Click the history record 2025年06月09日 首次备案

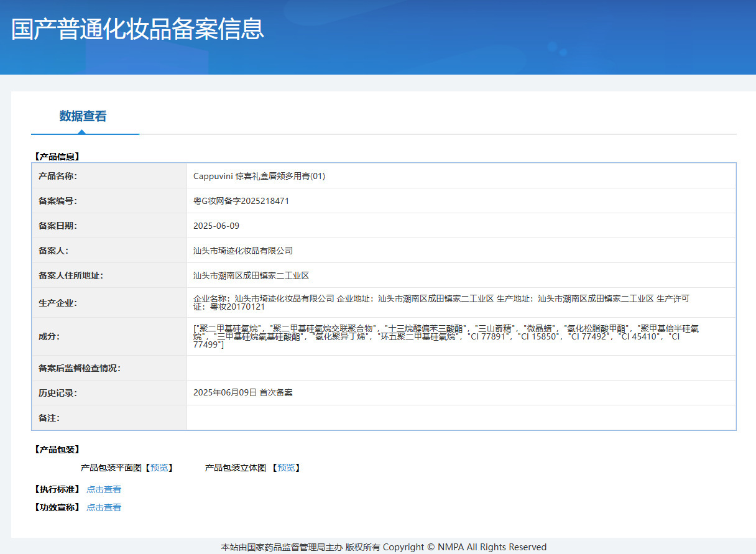[x=243, y=393]
